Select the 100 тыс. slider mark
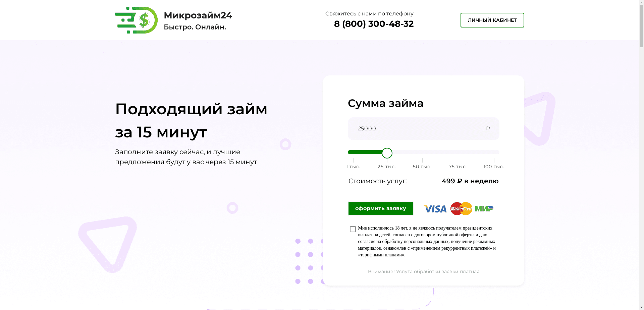 pos(494,167)
